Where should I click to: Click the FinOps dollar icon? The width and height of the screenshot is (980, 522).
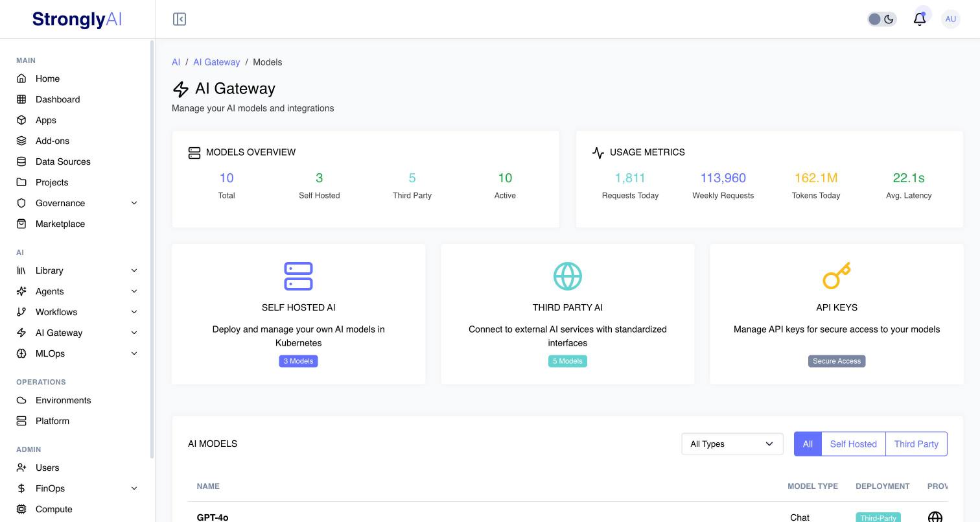(x=21, y=488)
